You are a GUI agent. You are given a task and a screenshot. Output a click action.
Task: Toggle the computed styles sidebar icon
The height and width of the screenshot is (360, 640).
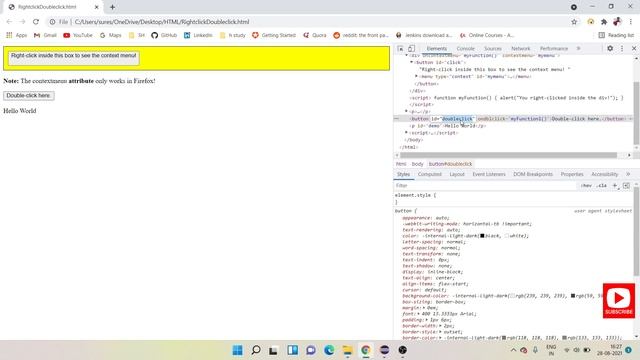tap(626, 186)
